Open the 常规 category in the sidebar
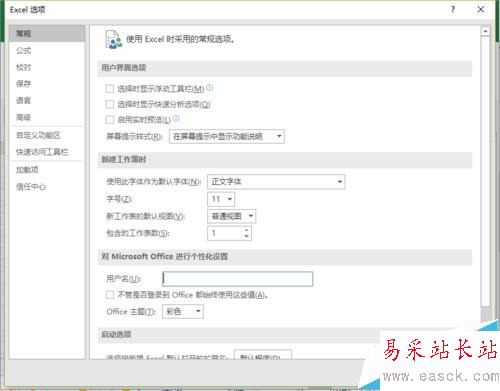The height and width of the screenshot is (391, 500). [x=47, y=33]
